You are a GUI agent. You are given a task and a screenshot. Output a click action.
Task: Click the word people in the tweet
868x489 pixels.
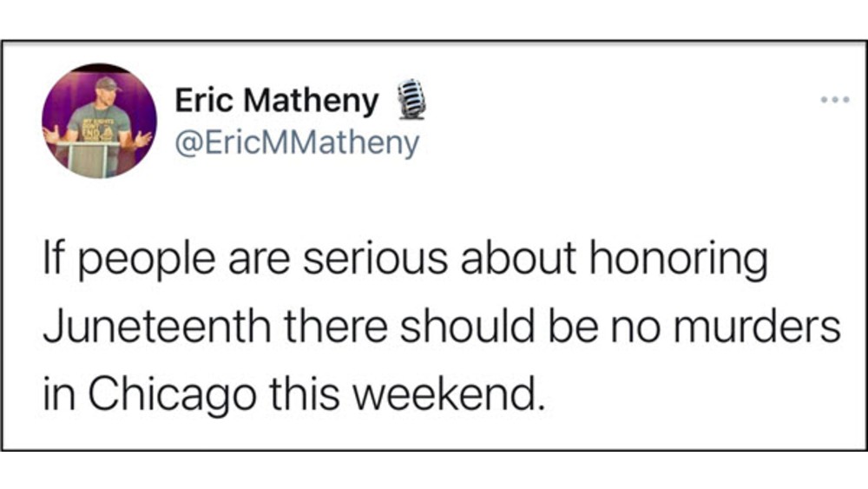pos(146,261)
